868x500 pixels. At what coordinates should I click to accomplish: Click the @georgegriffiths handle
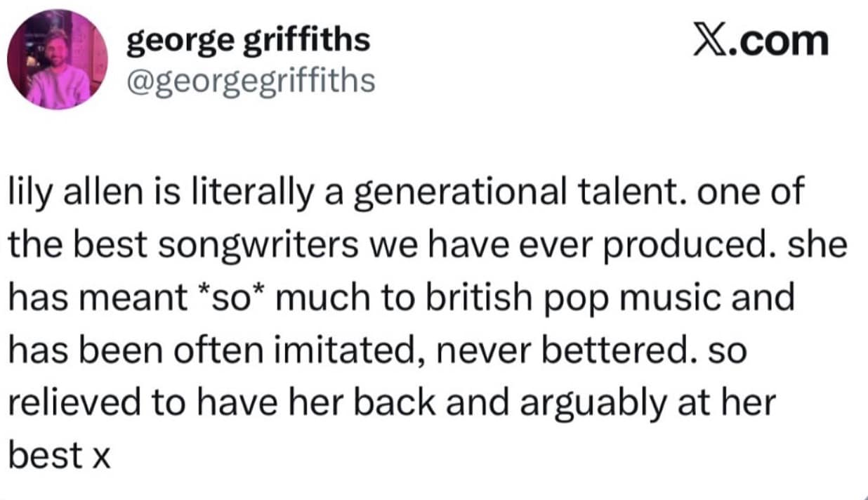[x=250, y=81]
